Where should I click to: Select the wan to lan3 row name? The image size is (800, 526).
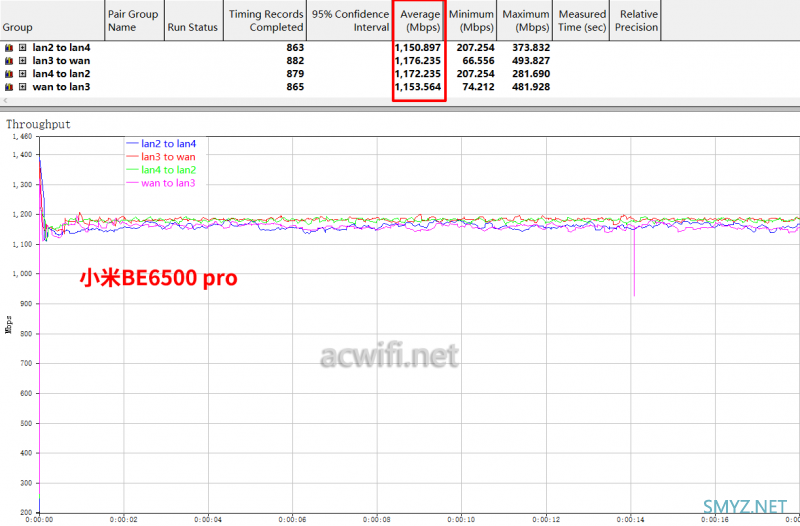pyautogui.click(x=60, y=87)
